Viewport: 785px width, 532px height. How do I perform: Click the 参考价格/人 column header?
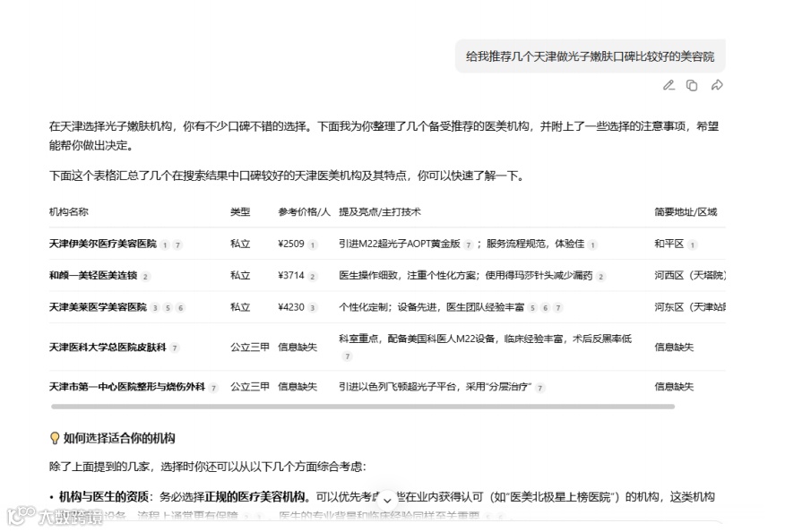(305, 211)
